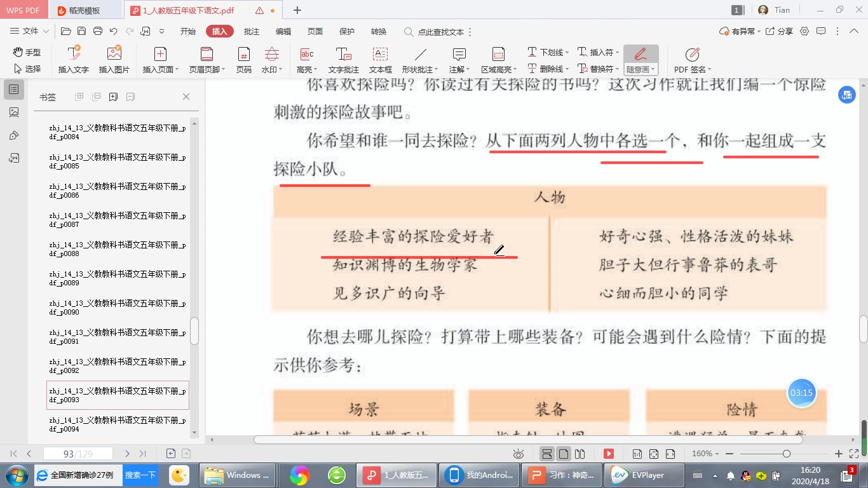868x488 pixels.
Task: Click the add bookmark icon in 书签 panel
Action: tap(113, 97)
